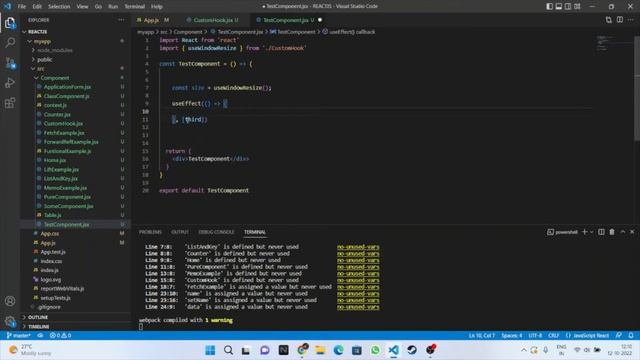Image resolution: width=640 pixels, height=360 pixels.
Task: Switch to the DEBUG CONSOLE panel tab
Action: (x=216, y=232)
